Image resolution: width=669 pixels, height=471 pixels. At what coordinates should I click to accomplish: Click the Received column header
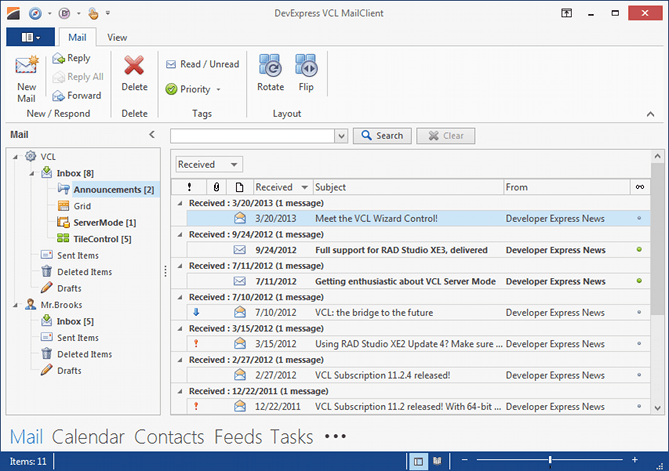(x=283, y=187)
